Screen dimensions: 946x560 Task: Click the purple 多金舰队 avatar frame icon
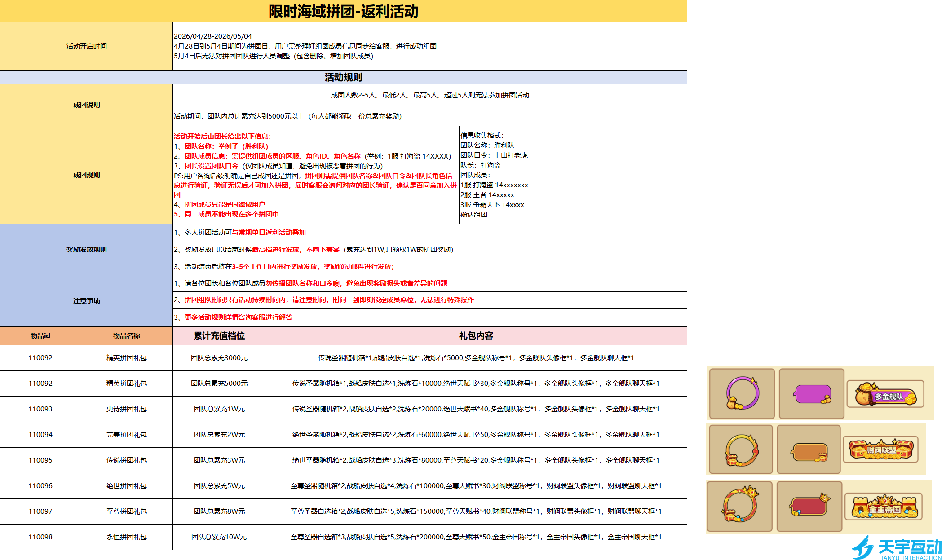tap(742, 393)
